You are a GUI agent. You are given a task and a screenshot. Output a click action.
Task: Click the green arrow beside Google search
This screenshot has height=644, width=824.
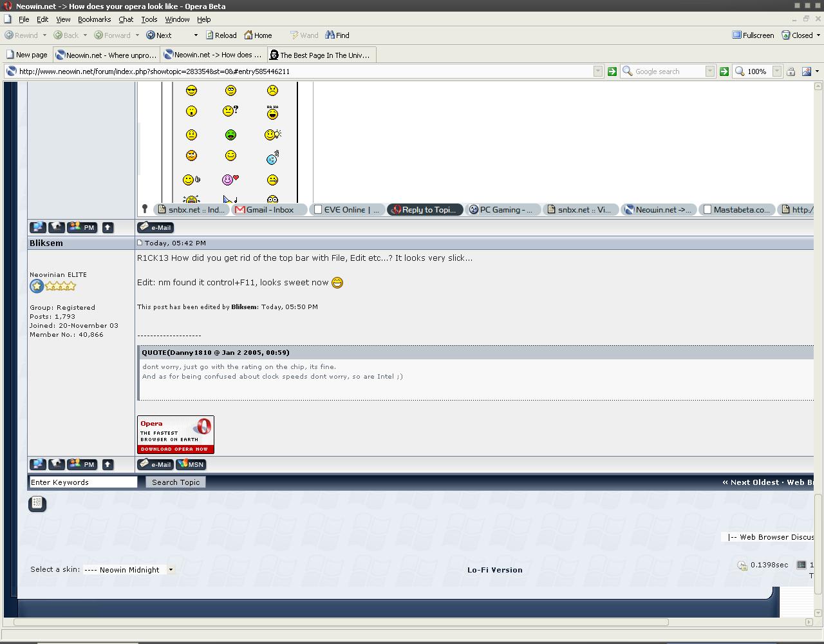[724, 71]
